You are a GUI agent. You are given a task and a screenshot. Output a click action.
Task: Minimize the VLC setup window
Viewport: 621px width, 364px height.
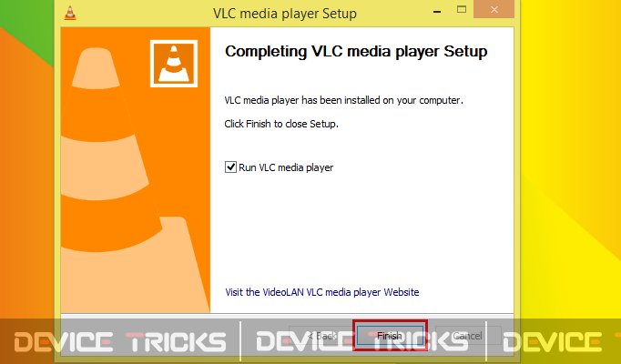pos(437,12)
